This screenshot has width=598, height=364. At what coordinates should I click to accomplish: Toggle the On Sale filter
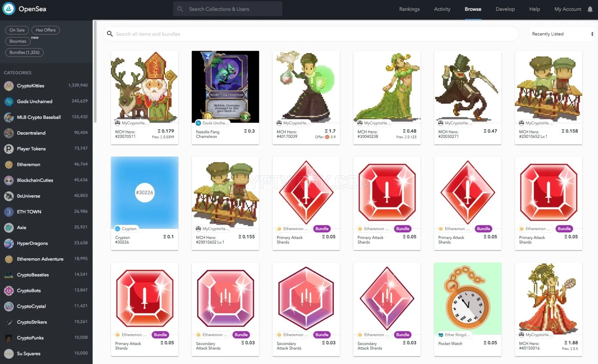17,30
